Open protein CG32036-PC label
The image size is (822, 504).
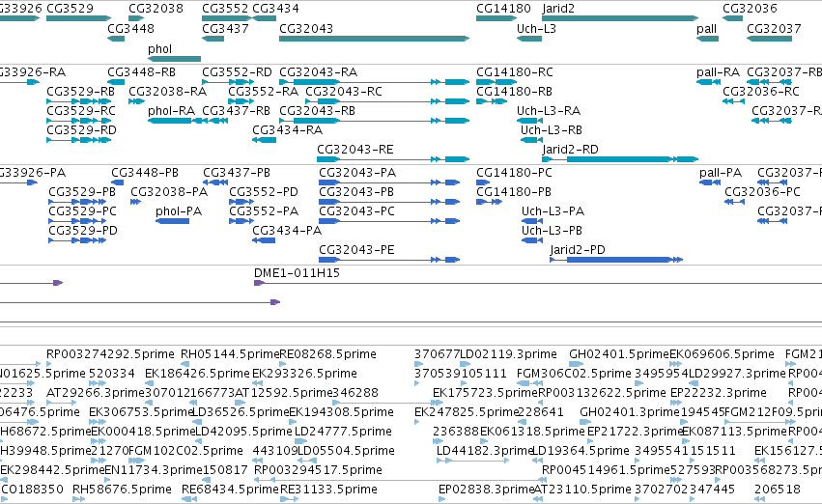point(762,192)
